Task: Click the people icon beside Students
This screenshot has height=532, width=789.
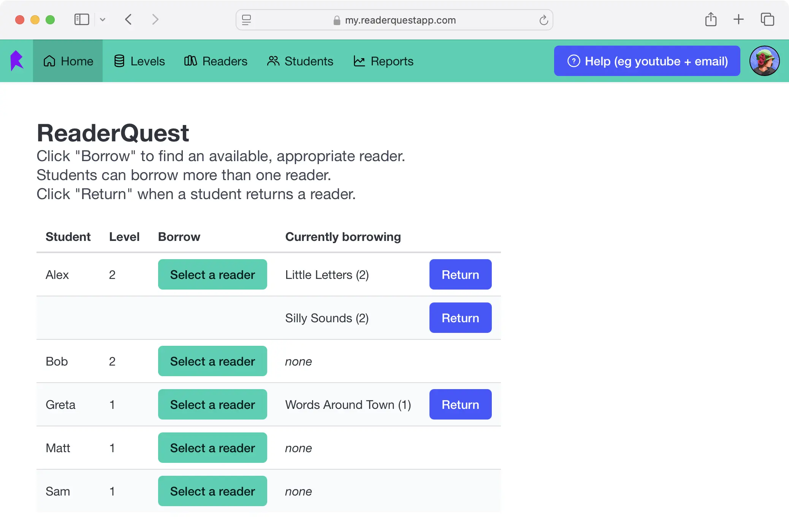Action: pos(273,61)
